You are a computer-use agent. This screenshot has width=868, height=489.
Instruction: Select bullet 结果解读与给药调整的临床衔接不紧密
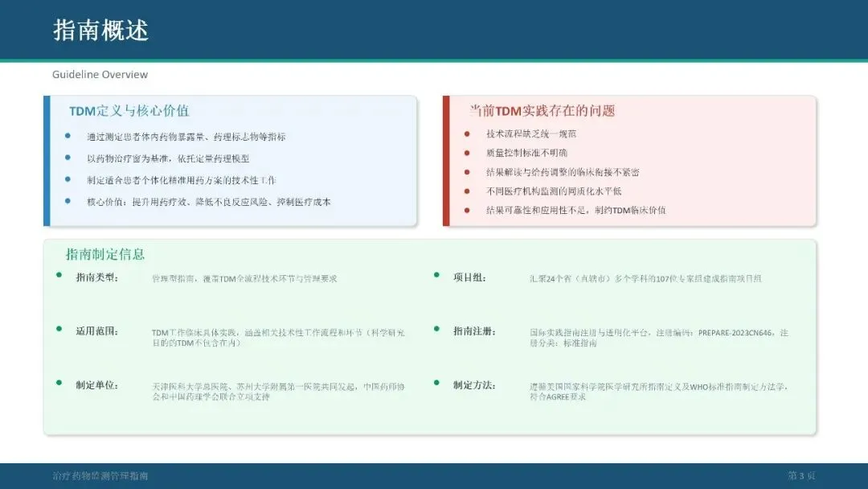click(563, 172)
